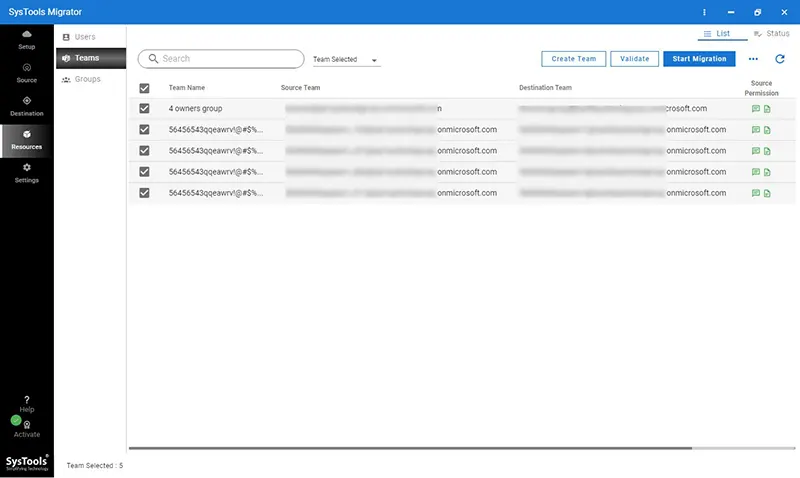Click the Activate license icon
Image resolution: width=800 pixels, height=478 pixels.
[27, 424]
